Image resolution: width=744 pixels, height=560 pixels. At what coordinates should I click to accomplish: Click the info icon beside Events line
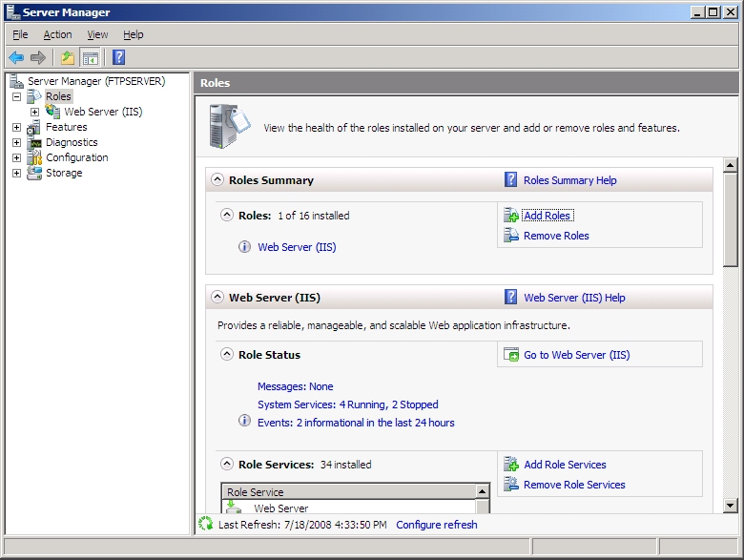tap(244, 421)
